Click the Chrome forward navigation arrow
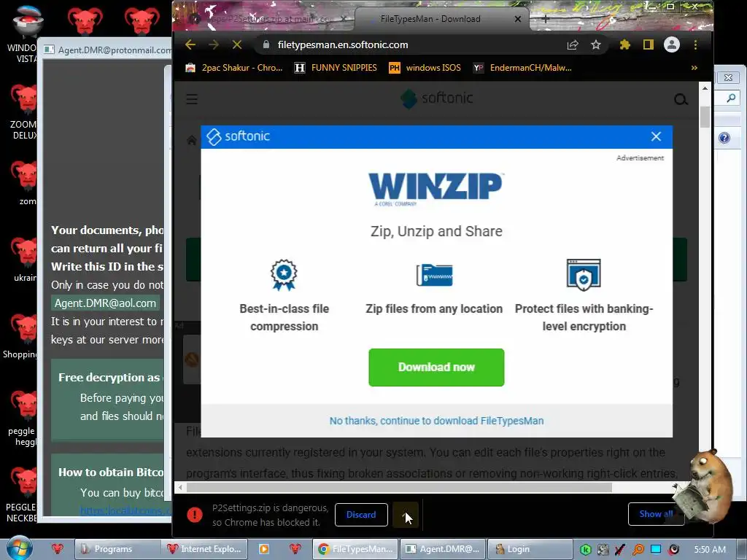 (214, 44)
